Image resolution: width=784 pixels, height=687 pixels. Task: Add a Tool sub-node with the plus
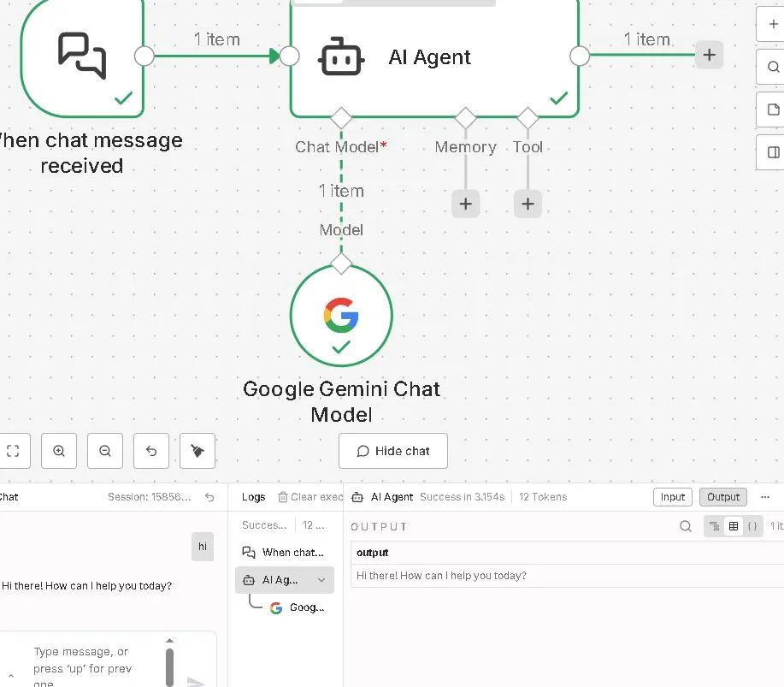[528, 204]
